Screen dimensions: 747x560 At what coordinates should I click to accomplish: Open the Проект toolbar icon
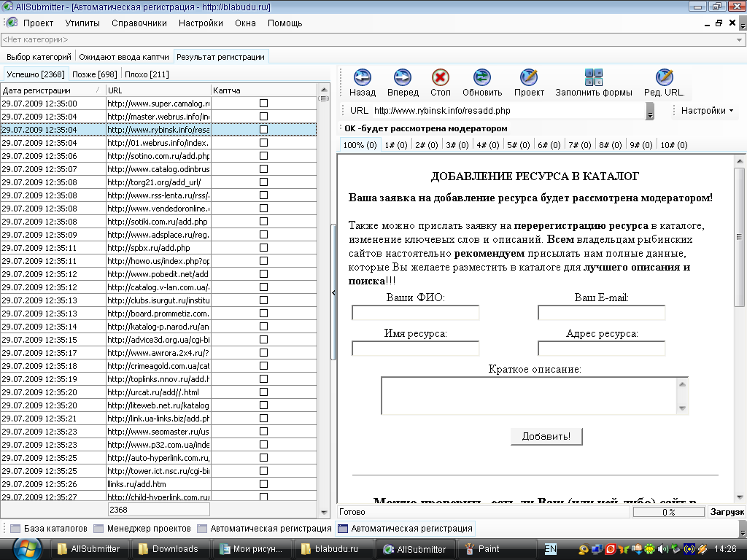[529, 77]
